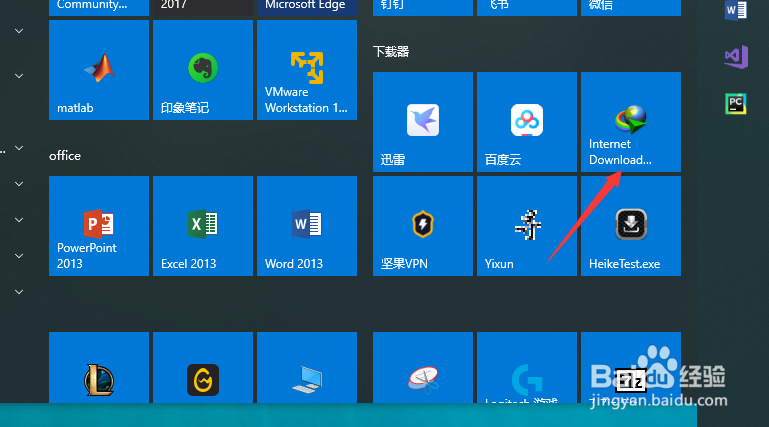
Task: Open the Yixun tile
Action: (x=527, y=226)
